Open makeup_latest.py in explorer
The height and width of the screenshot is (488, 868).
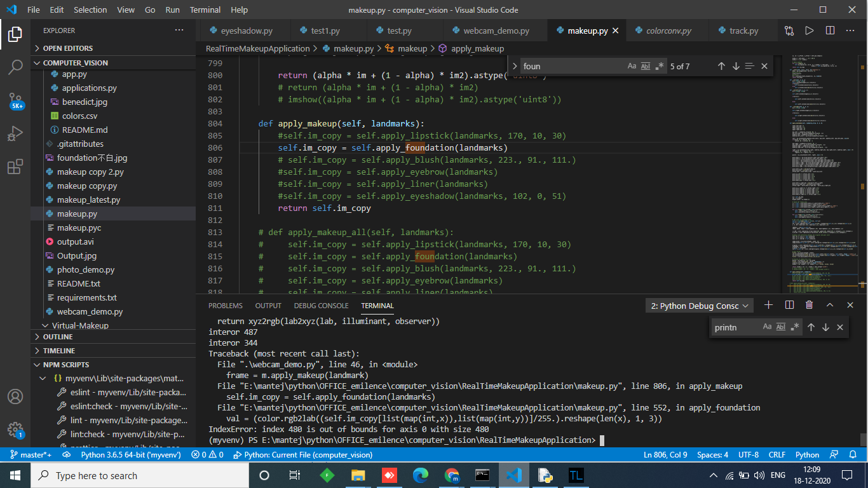113,200
